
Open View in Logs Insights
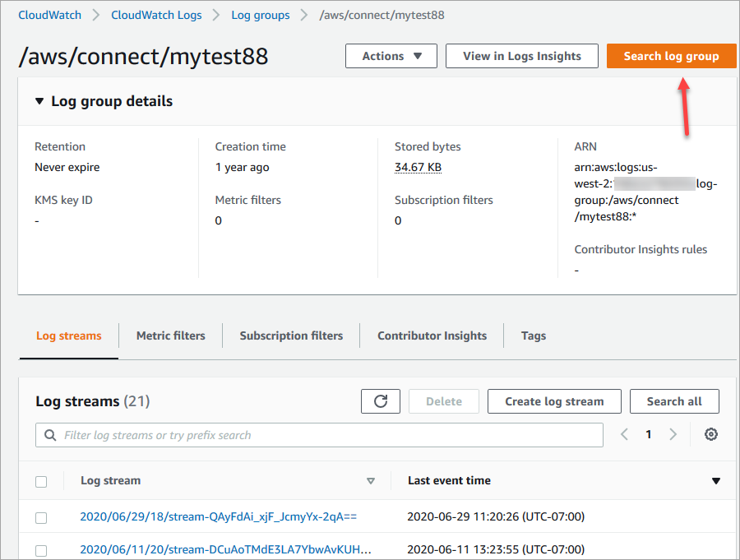coord(521,56)
